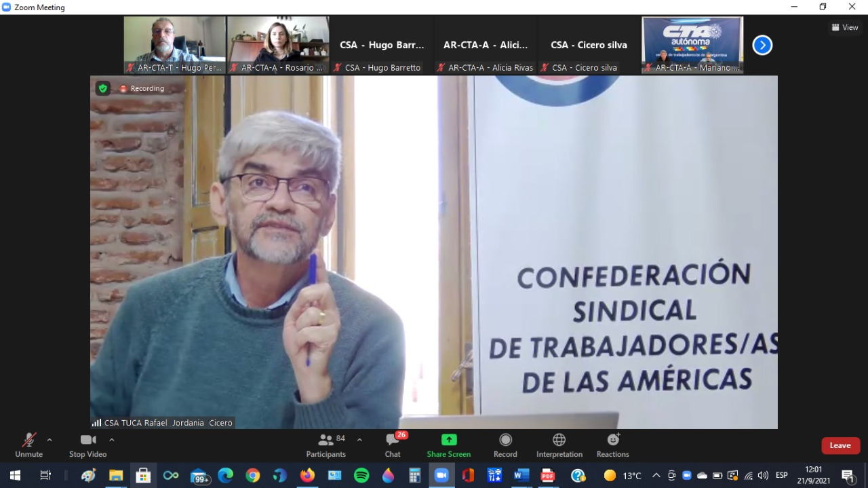868x488 pixels.
Task: Open the weather widget showing 13°C
Action: [623, 475]
